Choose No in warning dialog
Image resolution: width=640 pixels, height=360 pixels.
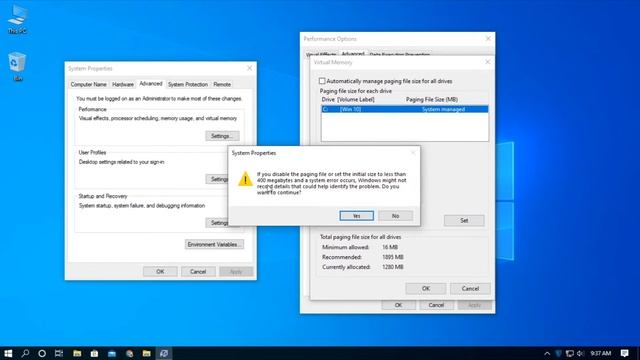click(x=396, y=216)
